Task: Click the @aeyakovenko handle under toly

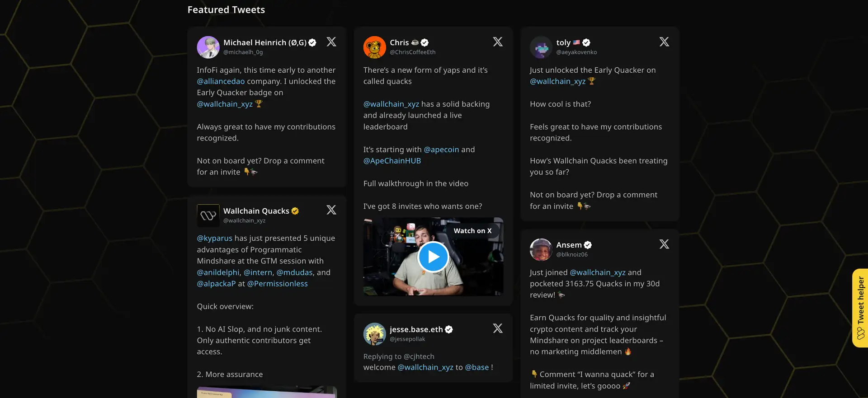Action: pos(576,52)
